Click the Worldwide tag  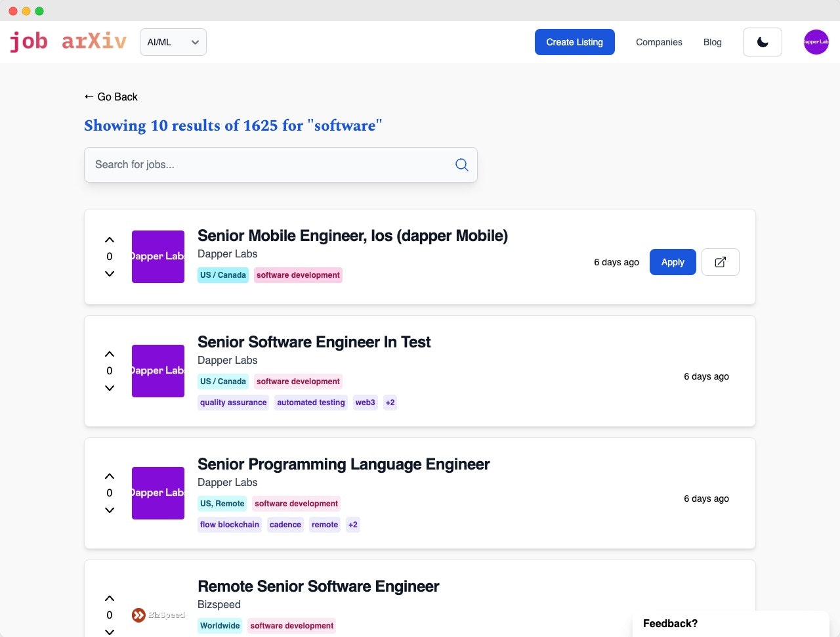220,626
